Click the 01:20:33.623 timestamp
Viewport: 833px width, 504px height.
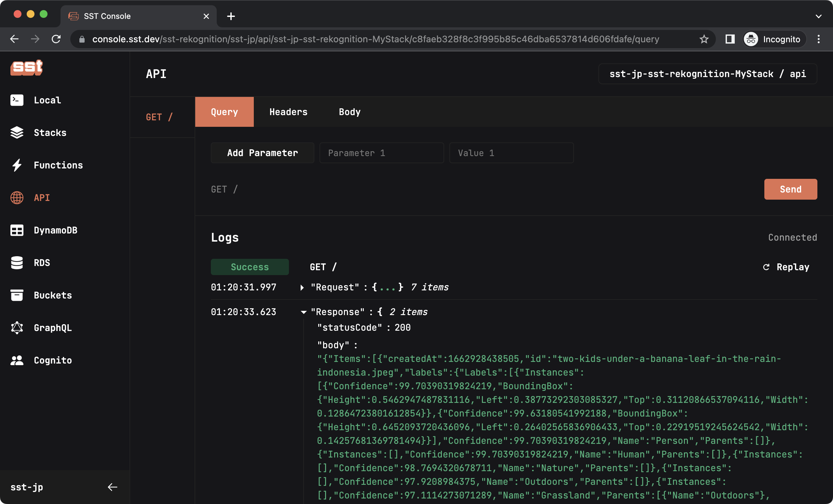tap(243, 312)
